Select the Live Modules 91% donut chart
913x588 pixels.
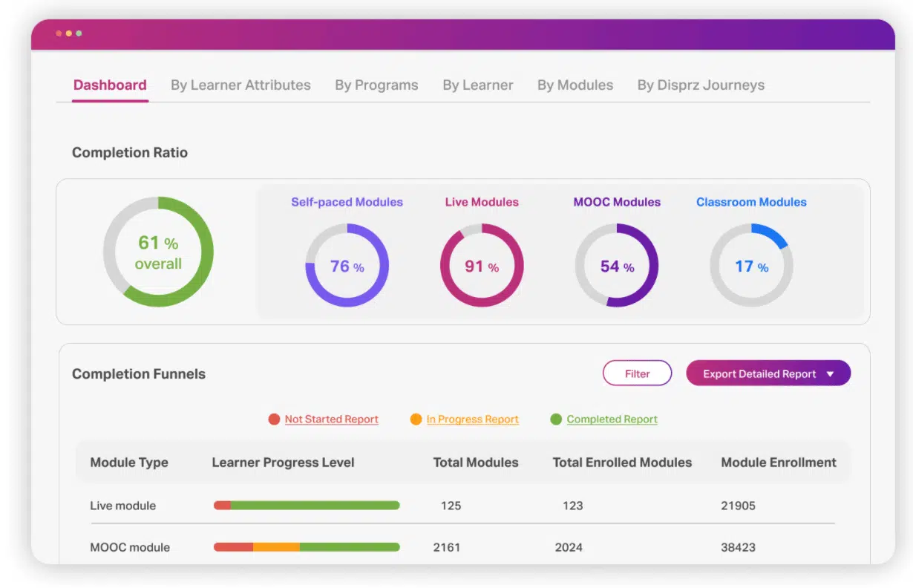click(x=482, y=266)
